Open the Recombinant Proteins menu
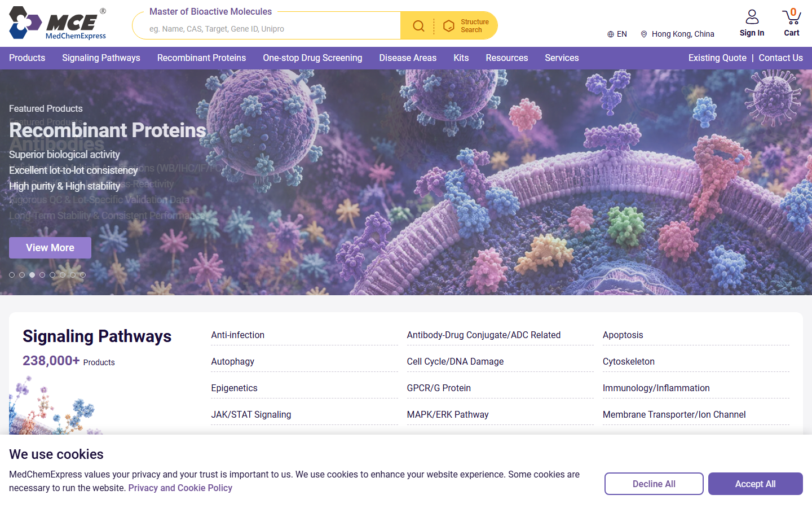Image resolution: width=812 pixels, height=508 pixels. click(x=201, y=58)
